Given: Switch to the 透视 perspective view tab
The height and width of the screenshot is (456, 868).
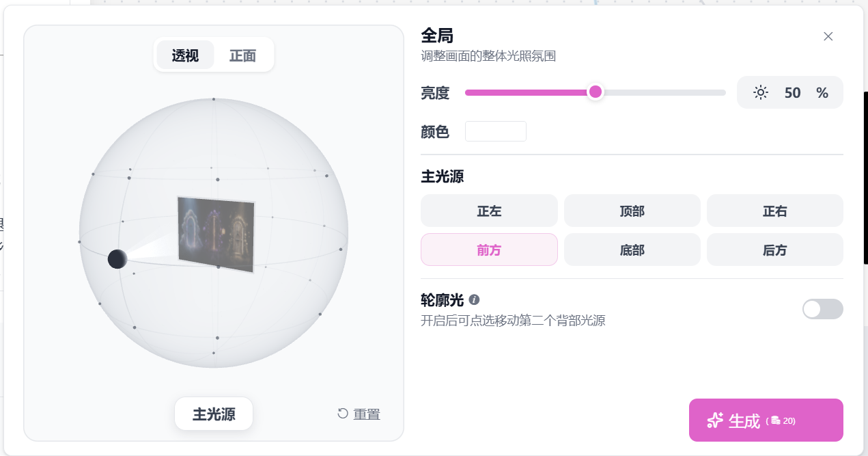Looking at the screenshot, I should [x=185, y=55].
